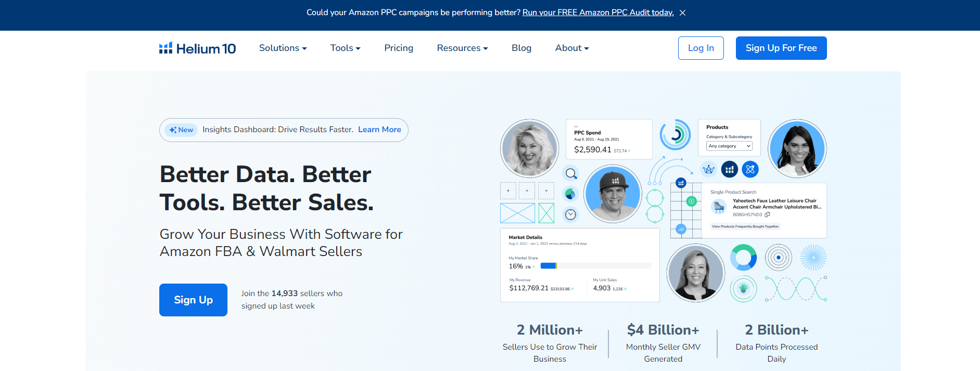
Task: Expand the Solutions menu
Action: point(283,48)
